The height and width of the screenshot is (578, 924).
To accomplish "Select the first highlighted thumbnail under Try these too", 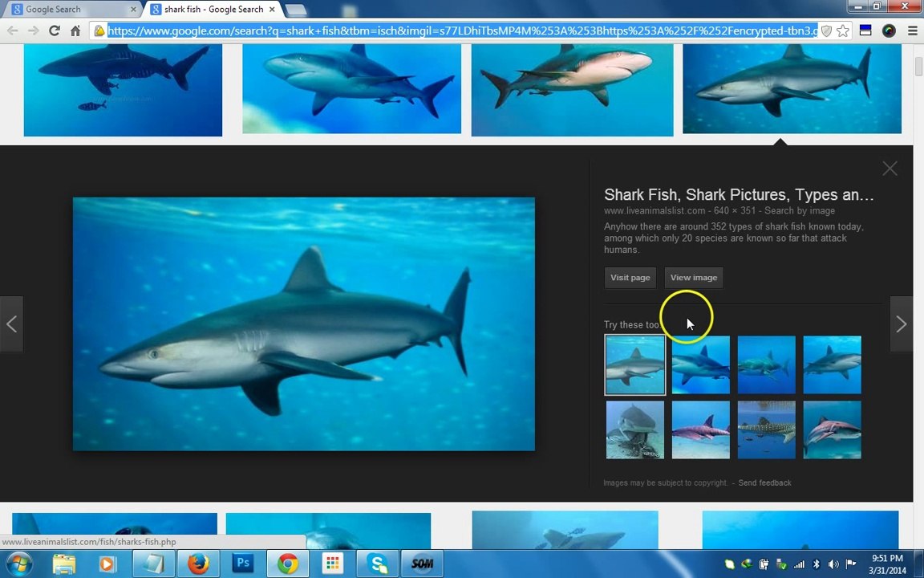I will (x=634, y=364).
